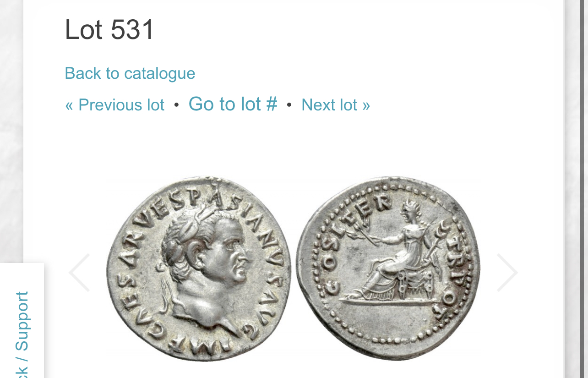Click the « symbol of Previous lot
Screen dimensions: 588x378
coord(69,105)
